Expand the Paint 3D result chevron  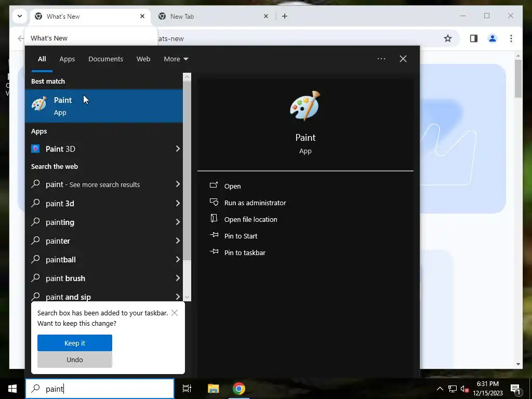[x=178, y=149]
